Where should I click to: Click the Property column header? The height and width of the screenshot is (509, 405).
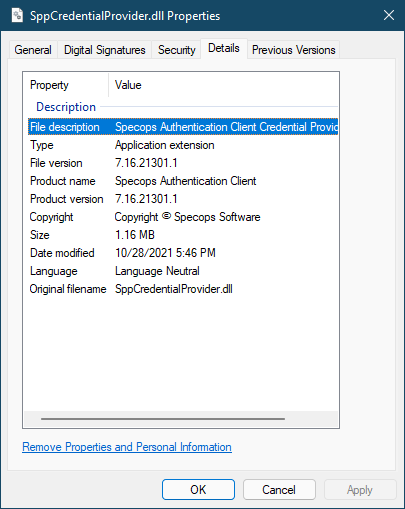click(x=66, y=85)
